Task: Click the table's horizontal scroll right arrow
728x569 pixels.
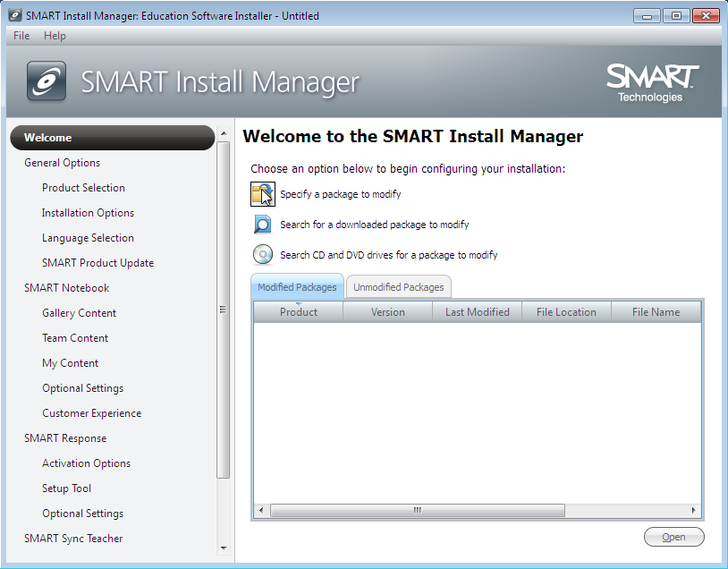Action: point(694,510)
